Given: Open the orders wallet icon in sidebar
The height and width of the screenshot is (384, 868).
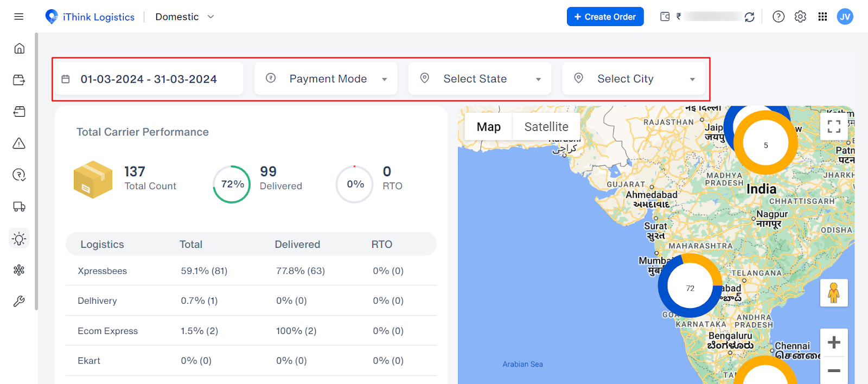Looking at the screenshot, I should 19,80.
